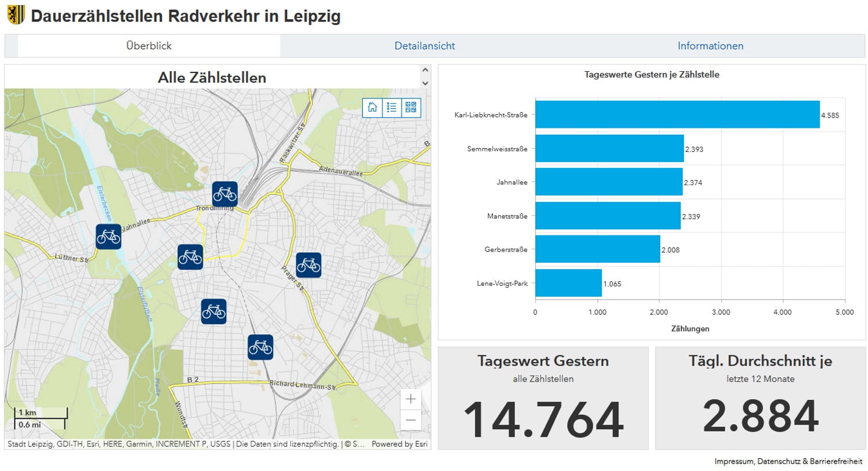This screenshot has height=471, width=868.
Task: Switch to the Detailansicht tab
Action: (x=424, y=46)
